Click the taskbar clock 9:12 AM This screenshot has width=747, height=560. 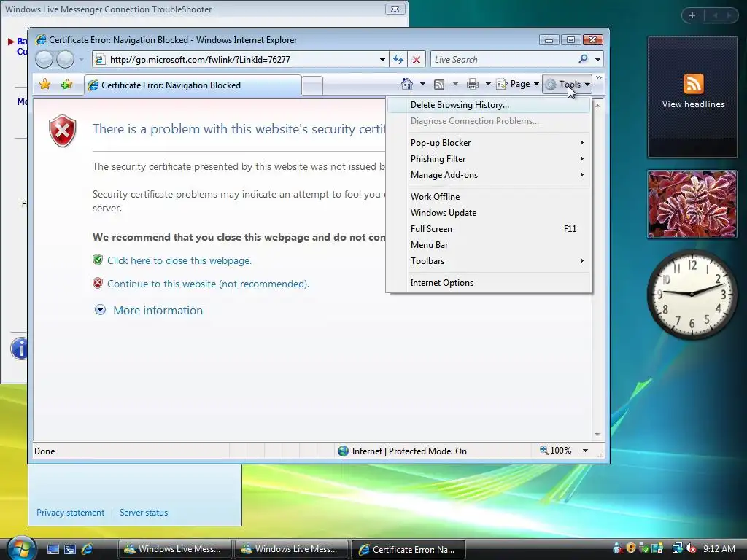pyautogui.click(x=719, y=548)
